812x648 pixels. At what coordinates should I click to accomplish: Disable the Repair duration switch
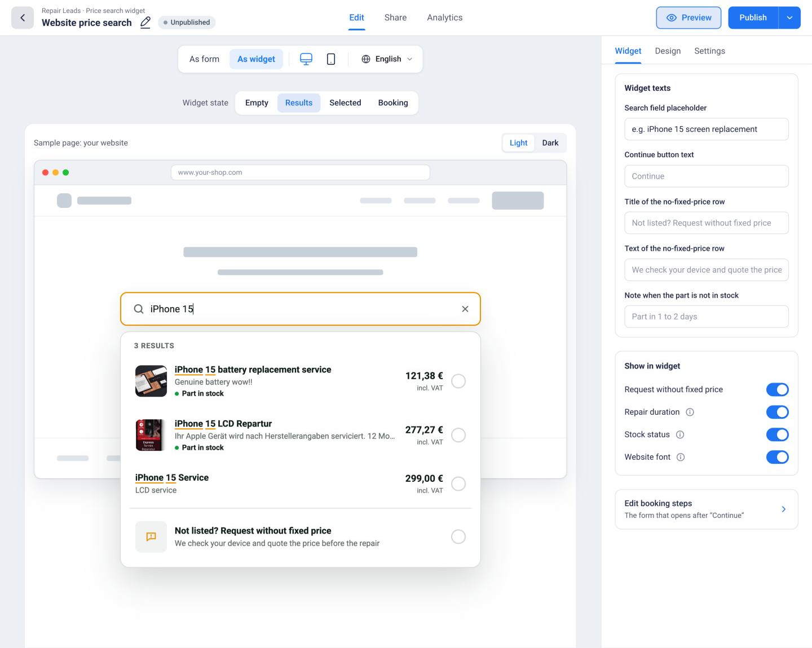pyautogui.click(x=777, y=412)
